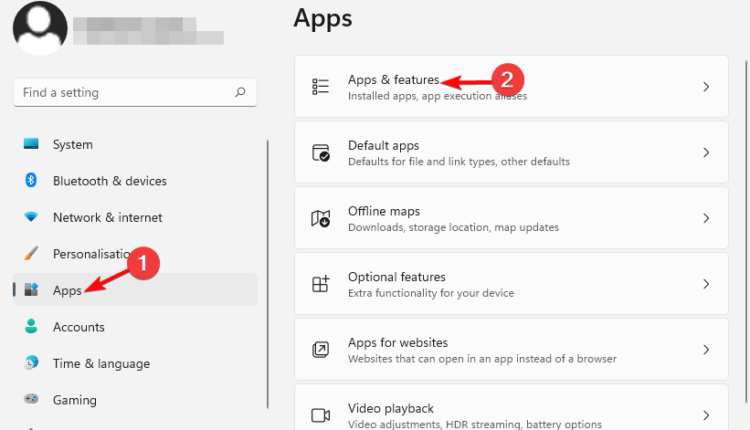
Task: Select the Network & internet wifi icon
Action: tap(31, 217)
